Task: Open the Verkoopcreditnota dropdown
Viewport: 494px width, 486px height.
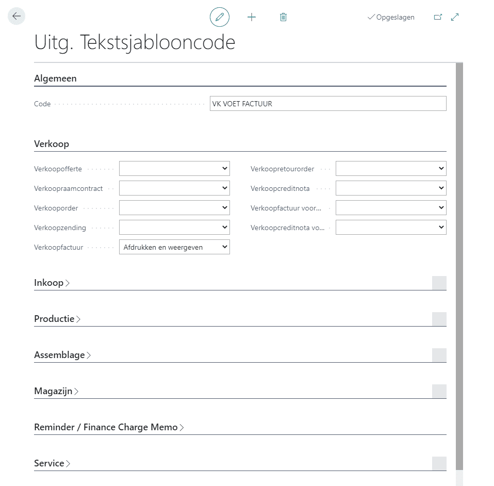Action: pyautogui.click(x=391, y=188)
